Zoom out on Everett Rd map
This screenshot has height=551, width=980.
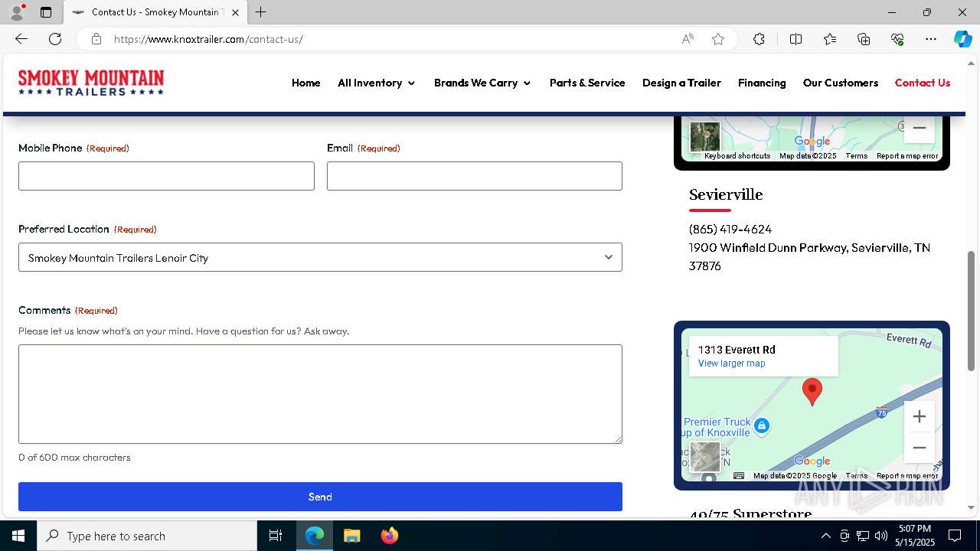(920, 448)
